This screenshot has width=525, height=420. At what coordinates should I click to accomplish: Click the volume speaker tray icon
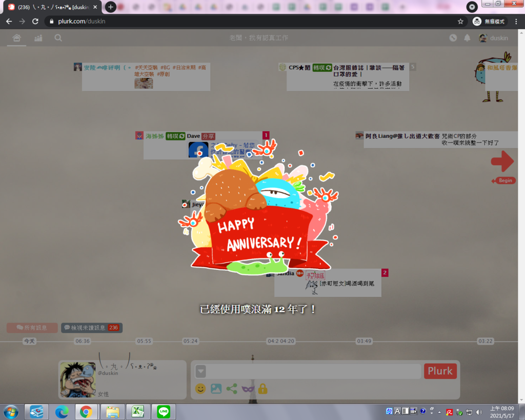pos(479,412)
